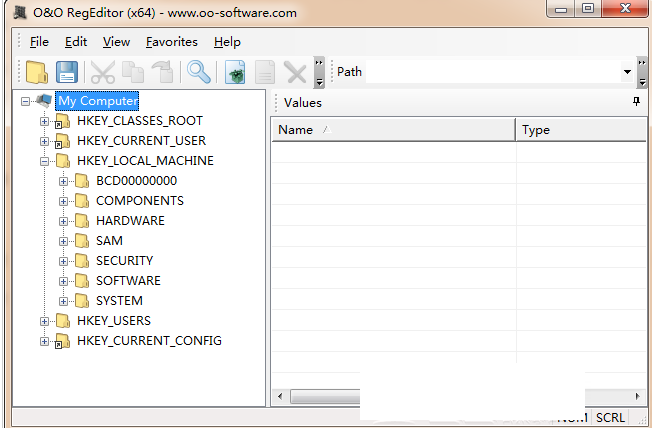Click the magnifying glass search icon
Viewport: 652px width, 428px height.
pyautogui.click(x=199, y=72)
